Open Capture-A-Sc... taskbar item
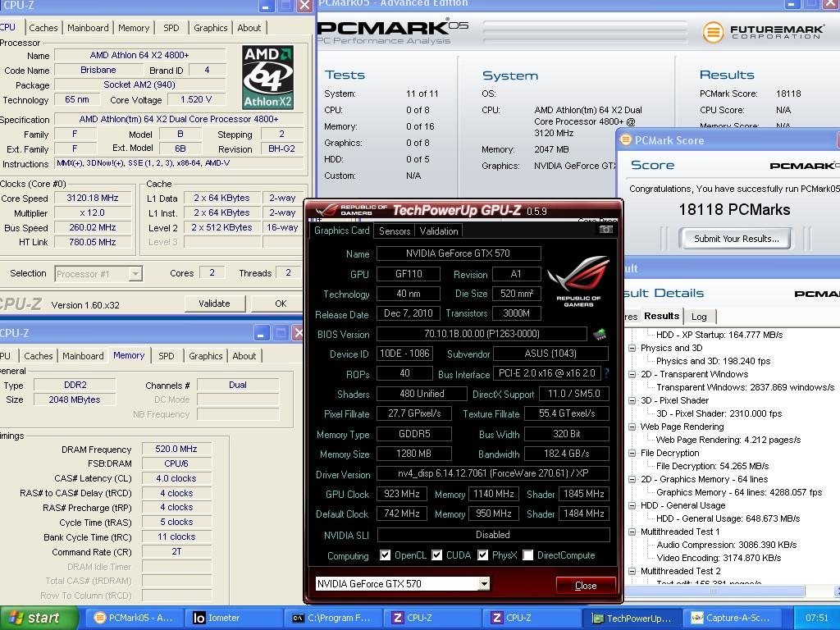This screenshot has width=840, height=630. 731,618
